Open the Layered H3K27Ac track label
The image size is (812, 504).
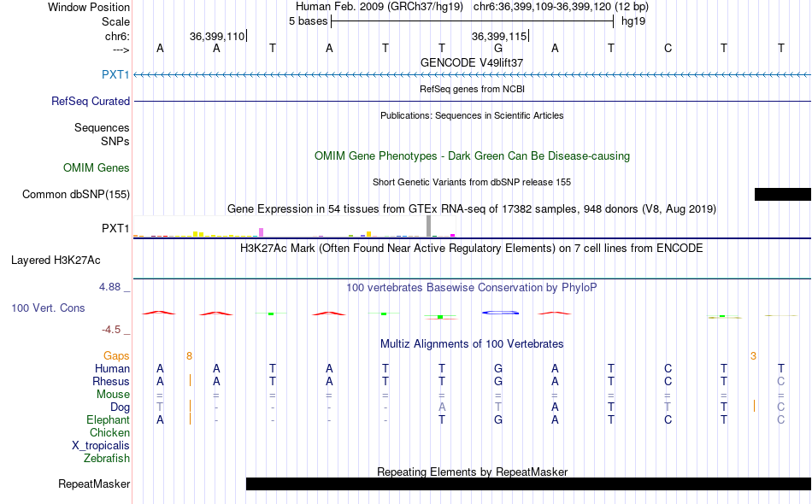pyautogui.click(x=56, y=260)
